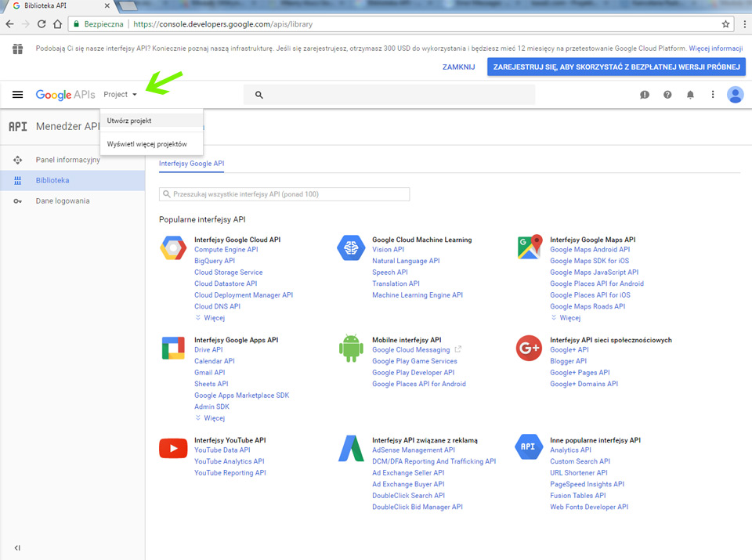The width and height of the screenshot is (752, 560).
Task: Click the Google APIs logo
Action: pos(65,95)
